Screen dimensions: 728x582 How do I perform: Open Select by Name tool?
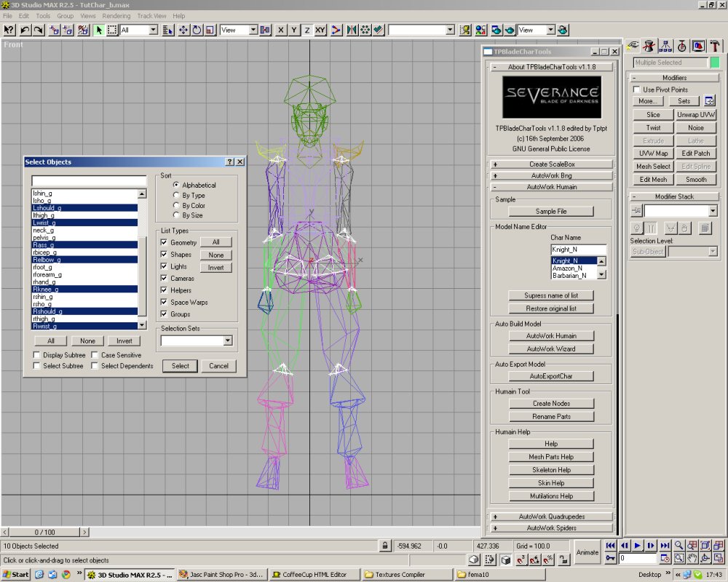click(168, 30)
